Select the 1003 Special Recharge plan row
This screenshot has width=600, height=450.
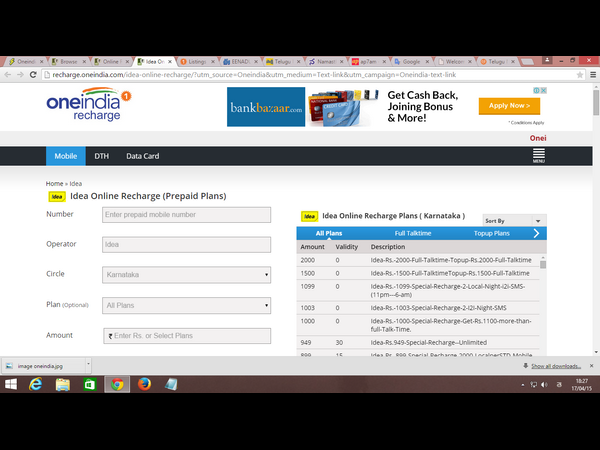click(x=418, y=308)
